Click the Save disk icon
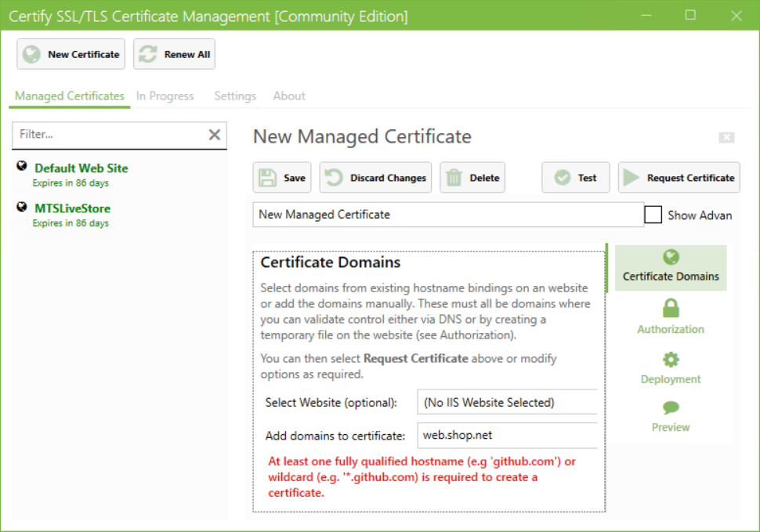The height and width of the screenshot is (532, 760). (266, 177)
